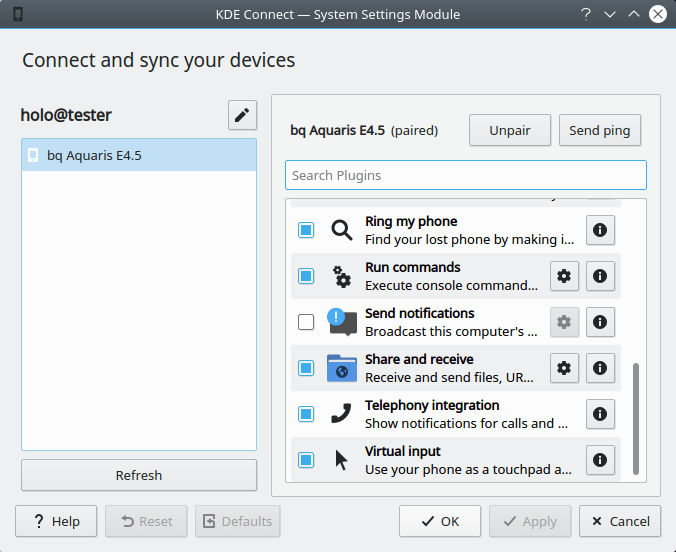Show Telephony integration plugin info
Image resolution: width=676 pixels, height=552 pixels.
[600, 414]
